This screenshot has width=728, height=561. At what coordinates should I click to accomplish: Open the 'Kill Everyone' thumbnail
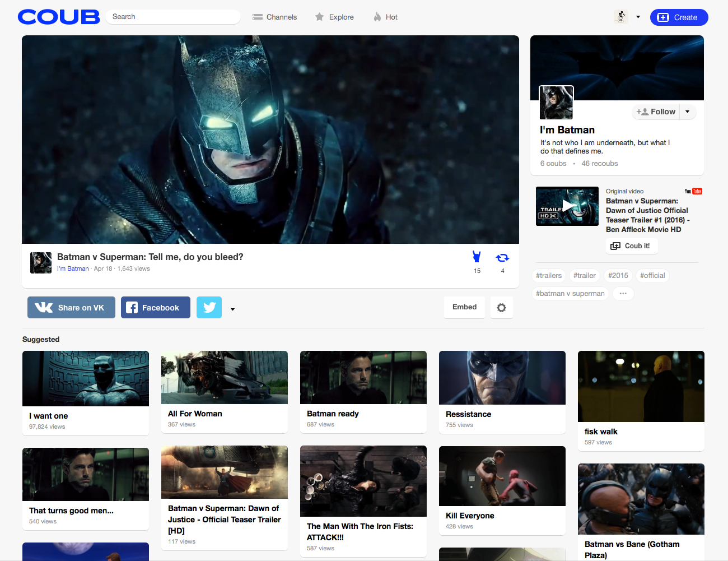click(x=502, y=476)
